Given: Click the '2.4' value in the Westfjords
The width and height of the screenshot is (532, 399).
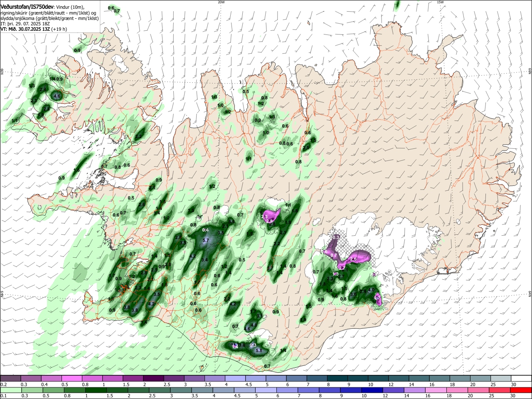Looking at the screenshot, I should pyautogui.click(x=43, y=89).
